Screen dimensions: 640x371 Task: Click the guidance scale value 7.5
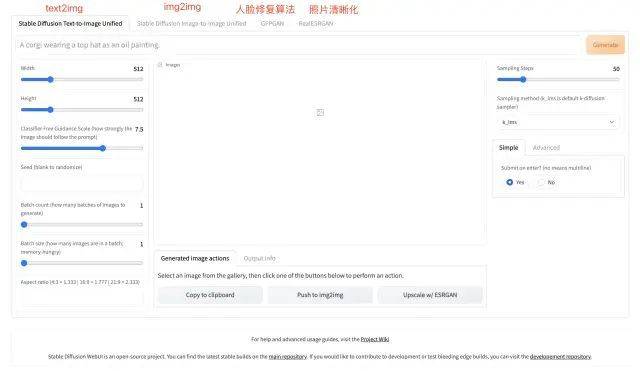click(139, 129)
